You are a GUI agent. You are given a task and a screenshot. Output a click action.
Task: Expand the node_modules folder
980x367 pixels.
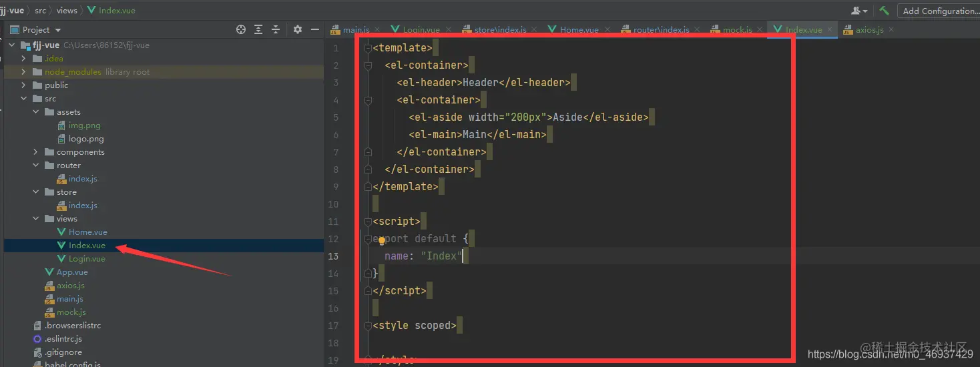[24, 72]
